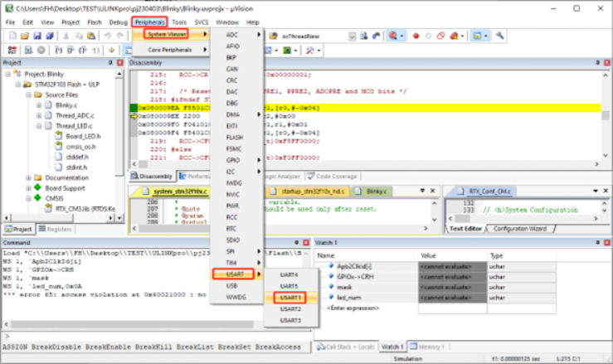Select USART1 from the USART submenu
This screenshot has width=613, height=364.
(x=289, y=297)
